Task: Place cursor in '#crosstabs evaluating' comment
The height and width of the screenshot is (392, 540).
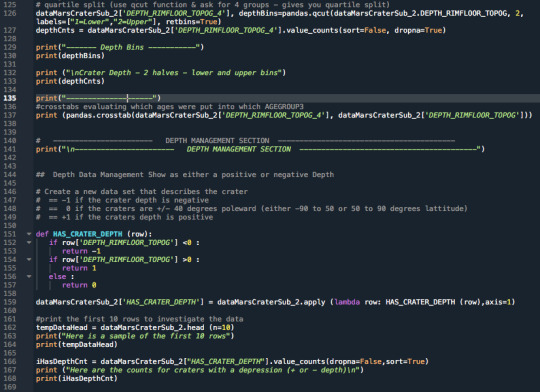Action: tap(169, 106)
